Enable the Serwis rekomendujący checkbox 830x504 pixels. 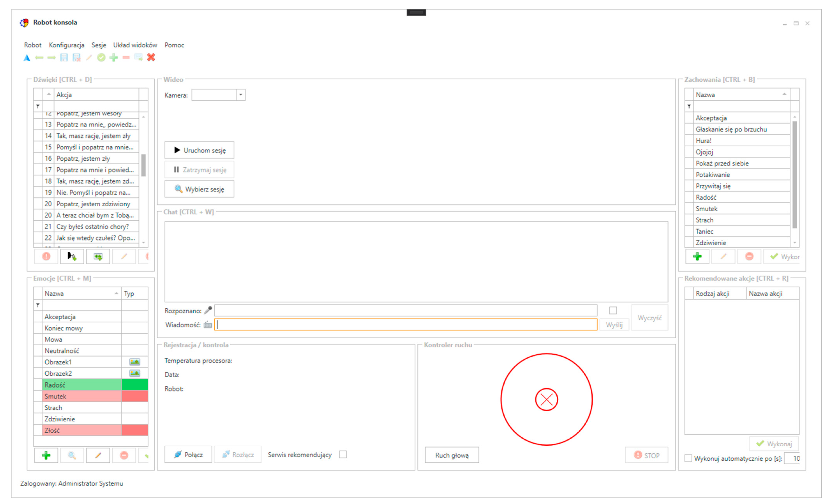[343, 455]
